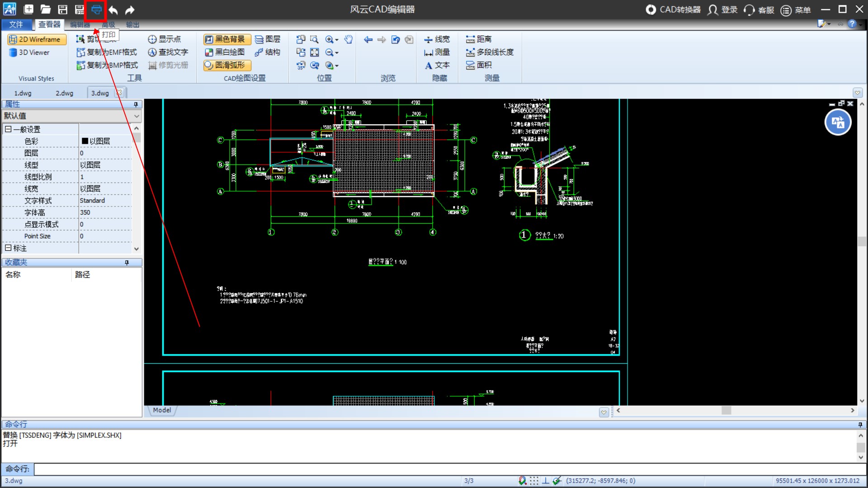Click the command line input field

[448, 469]
